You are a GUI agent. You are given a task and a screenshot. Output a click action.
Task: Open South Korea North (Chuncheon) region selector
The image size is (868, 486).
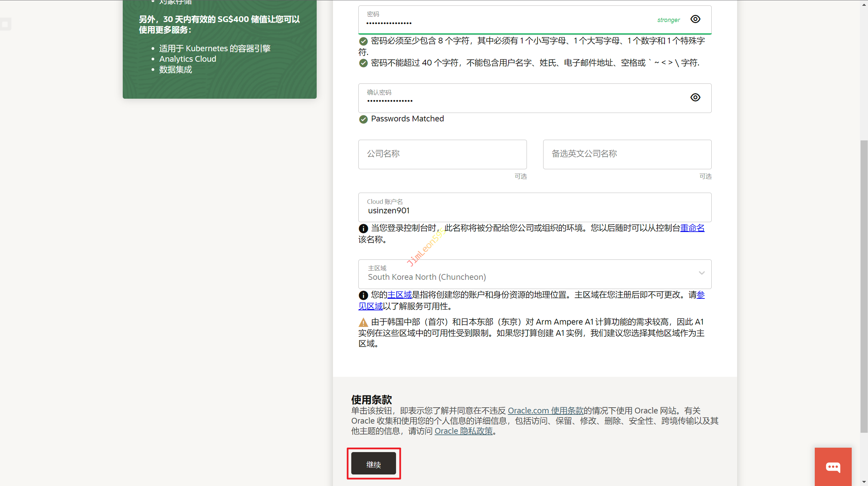coord(509,274)
